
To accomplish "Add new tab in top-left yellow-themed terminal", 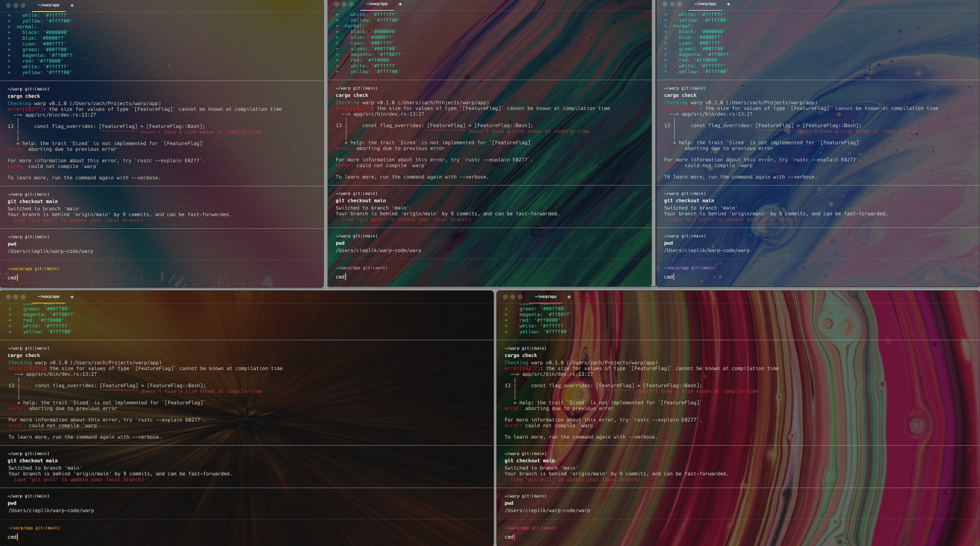I will click(72, 5).
